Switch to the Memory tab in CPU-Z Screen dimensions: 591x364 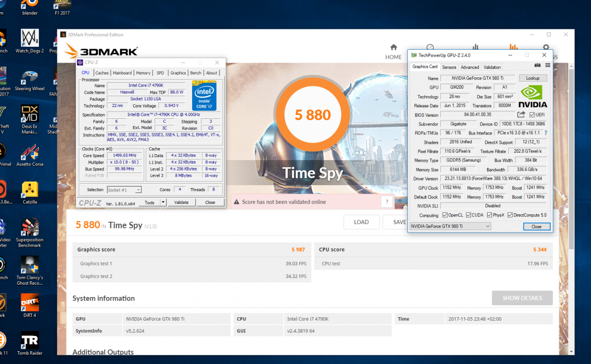pyautogui.click(x=143, y=73)
